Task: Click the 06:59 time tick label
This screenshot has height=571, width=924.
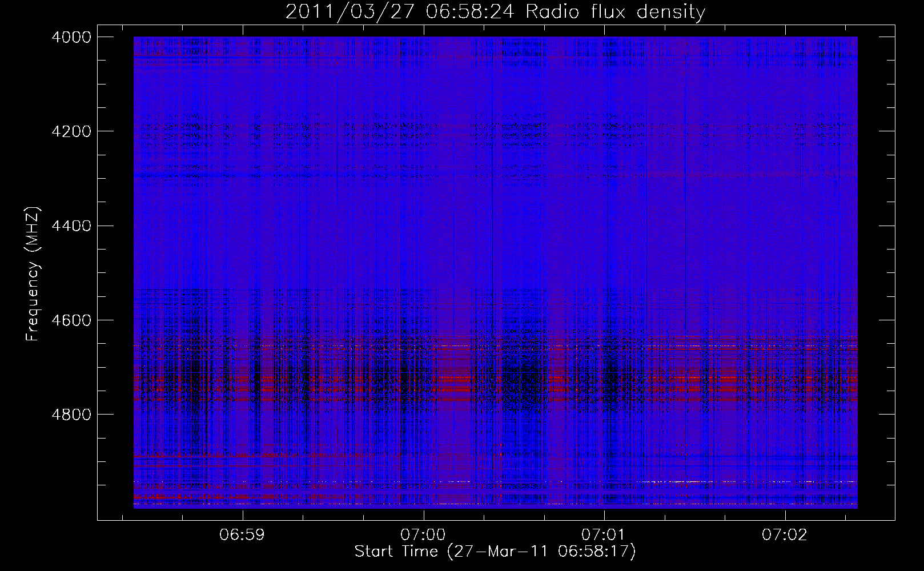Action: (x=242, y=534)
